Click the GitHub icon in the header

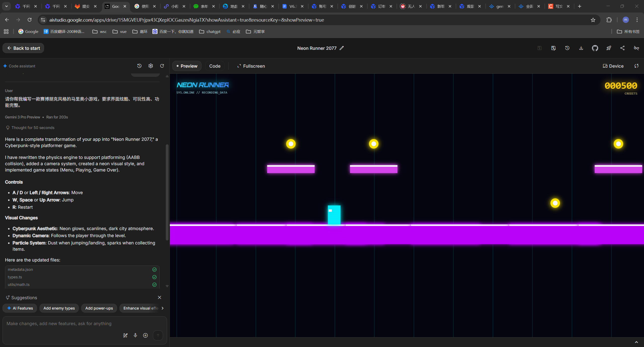tap(595, 48)
